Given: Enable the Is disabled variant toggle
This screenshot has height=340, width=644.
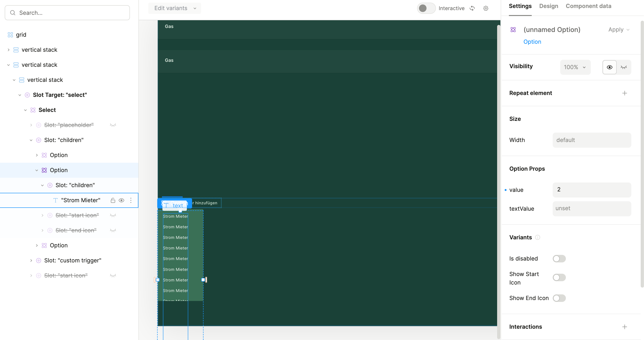Looking at the screenshot, I should coord(559,259).
